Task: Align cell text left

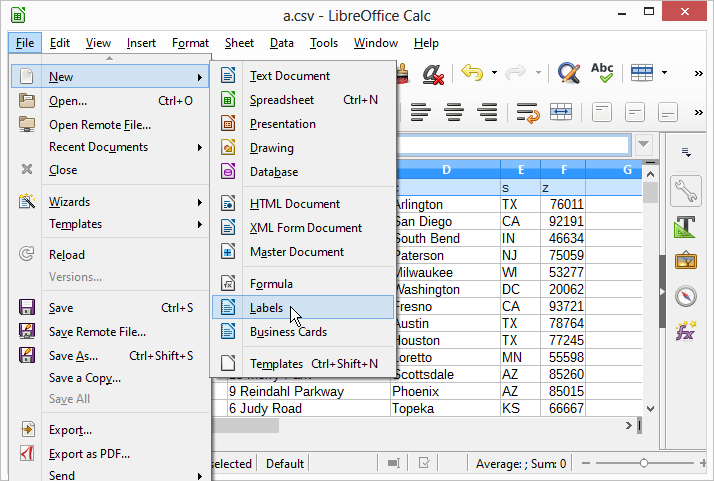Action: [420, 112]
